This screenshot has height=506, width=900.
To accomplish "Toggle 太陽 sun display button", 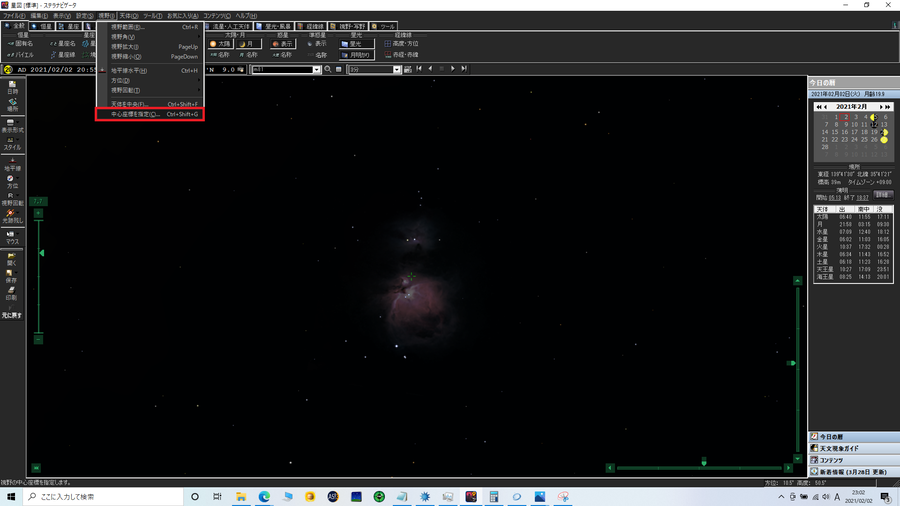I will 220,44.
